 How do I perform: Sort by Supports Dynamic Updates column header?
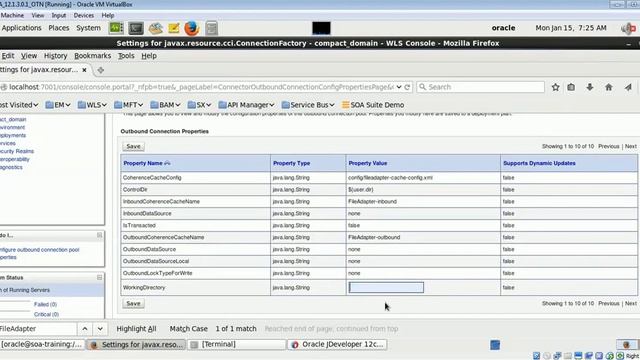pyautogui.click(x=539, y=163)
